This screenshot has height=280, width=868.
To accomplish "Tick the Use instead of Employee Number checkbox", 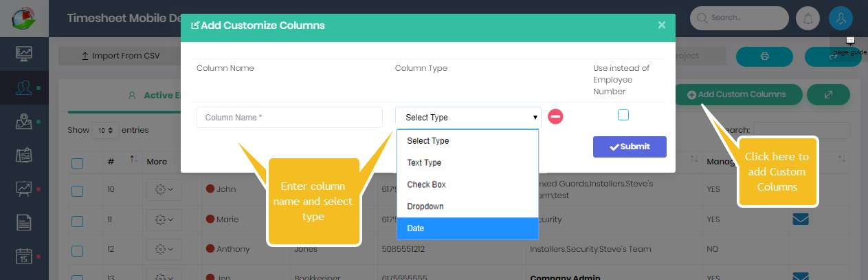I will [x=623, y=115].
